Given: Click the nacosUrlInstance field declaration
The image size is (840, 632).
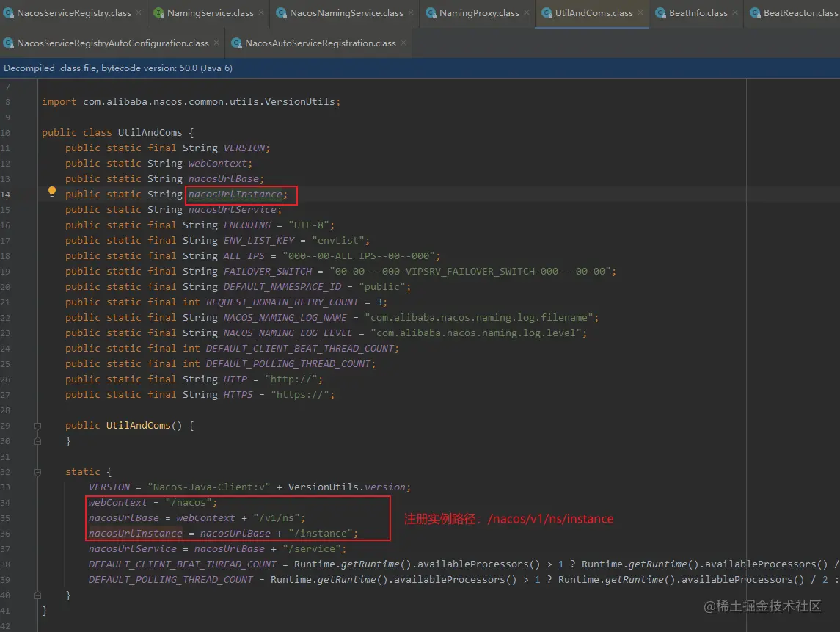Looking at the screenshot, I should point(235,195).
